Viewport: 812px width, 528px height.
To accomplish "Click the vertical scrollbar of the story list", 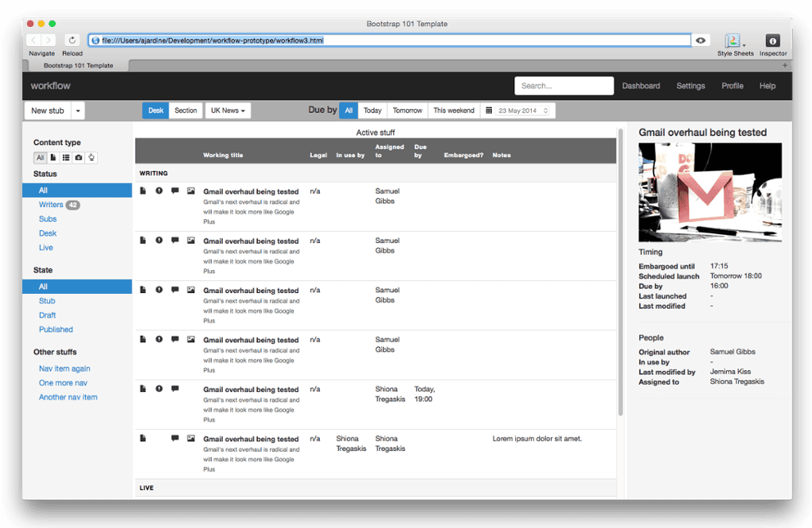I will pos(621,271).
